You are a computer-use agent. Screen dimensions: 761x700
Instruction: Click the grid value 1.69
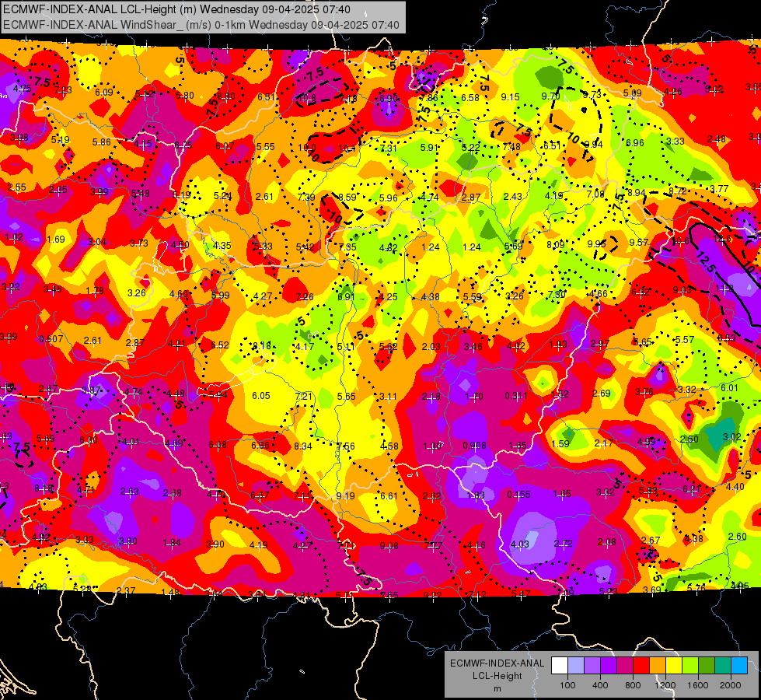56,239
